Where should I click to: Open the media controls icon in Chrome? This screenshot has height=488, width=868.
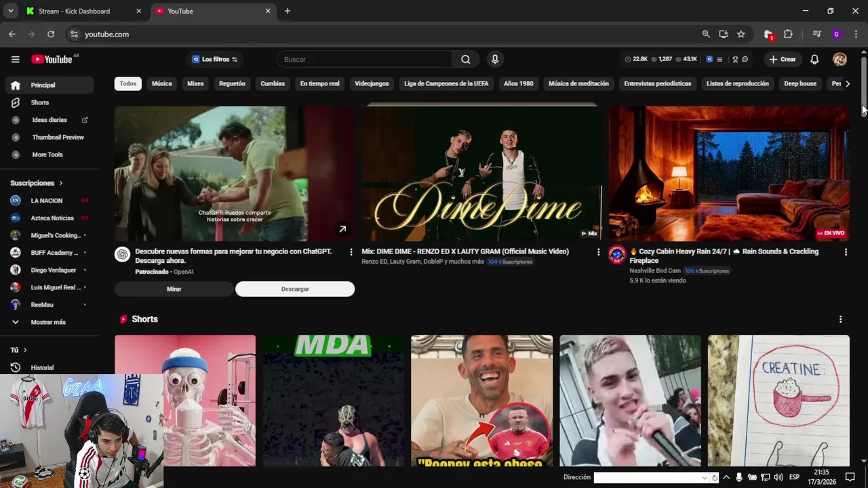coord(816,34)
